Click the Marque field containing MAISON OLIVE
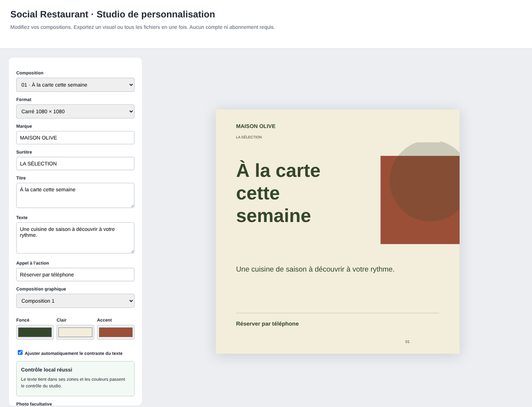The width and height of the screenshot is (532, 407). [75, 138]
